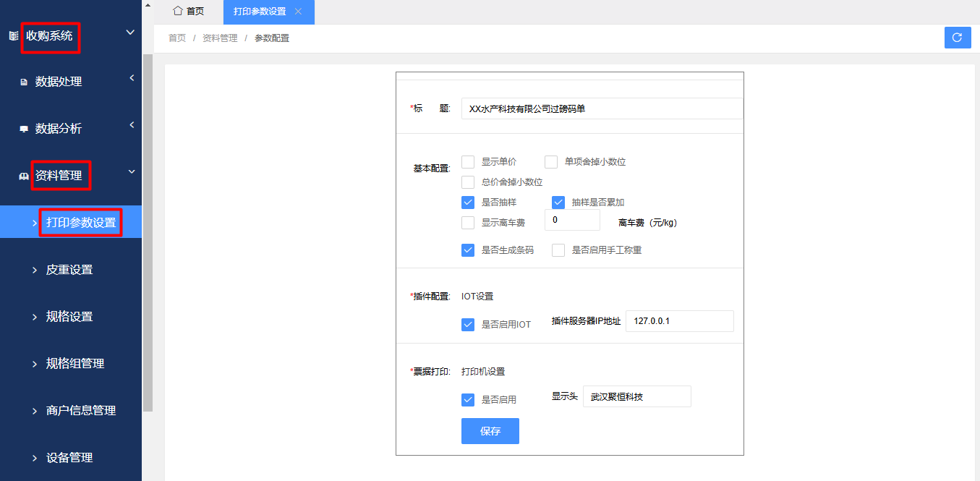Click the 资料管理 book icon
This screenshot has width=980, height=481.
(x=23, y=176)
